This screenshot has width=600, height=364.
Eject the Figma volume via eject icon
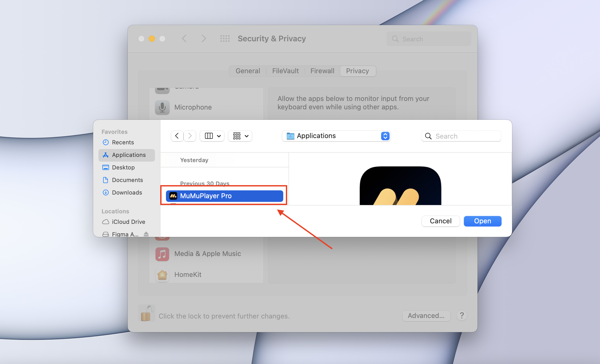tap(146, 234)
